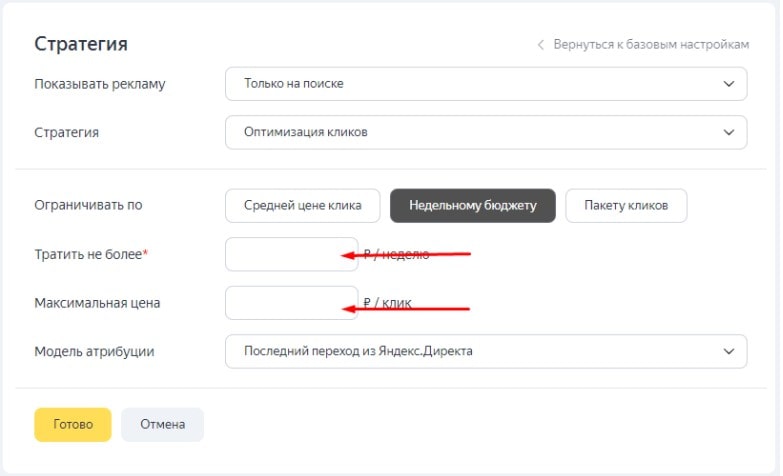Switch limit to 'Пакету кликов'
Viewport: 783px width, 476px height.
pos(626,206)
